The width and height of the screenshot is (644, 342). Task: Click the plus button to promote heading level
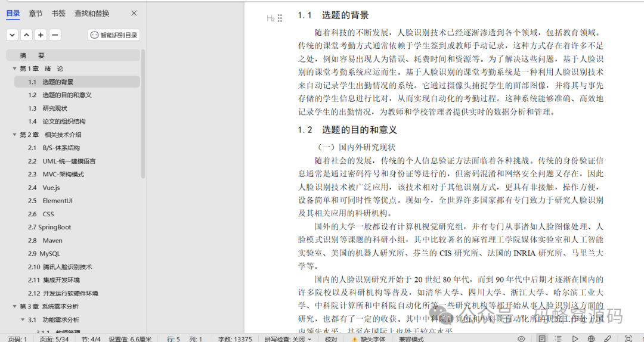coord(41,35)
